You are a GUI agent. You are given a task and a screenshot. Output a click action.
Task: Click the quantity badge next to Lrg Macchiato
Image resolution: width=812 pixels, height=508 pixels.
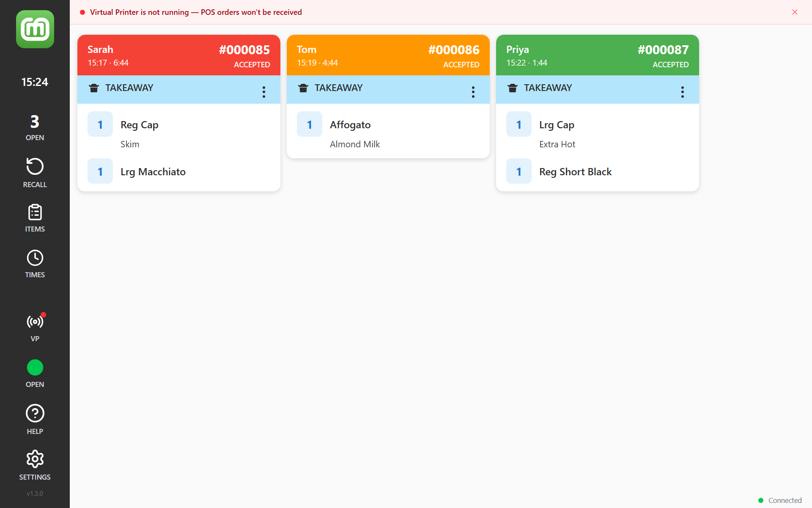point(100,171)
